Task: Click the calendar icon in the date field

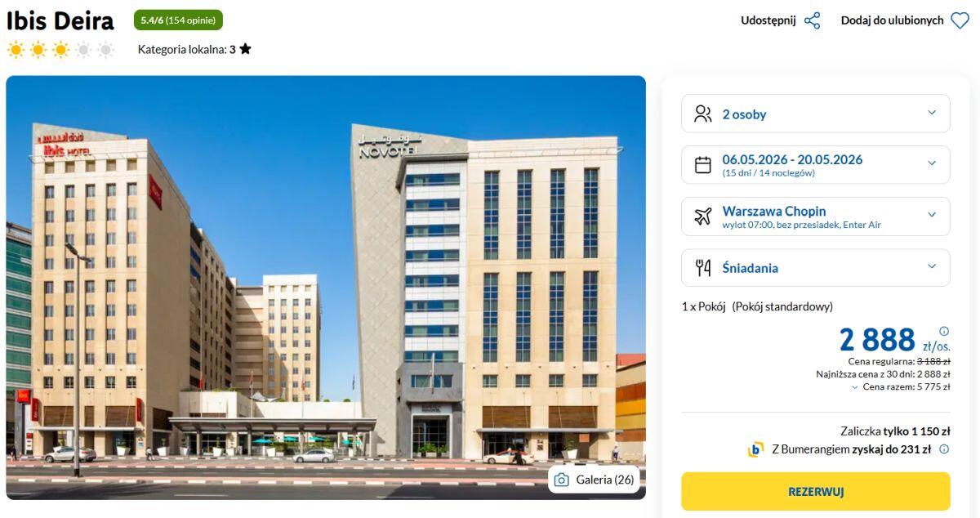Action: (702, 165)
